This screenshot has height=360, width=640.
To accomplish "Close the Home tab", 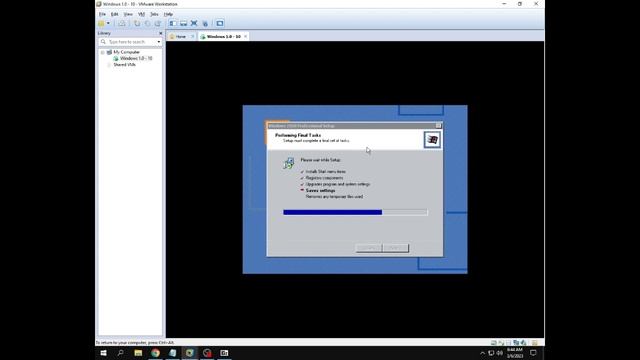I will (193, 36).
